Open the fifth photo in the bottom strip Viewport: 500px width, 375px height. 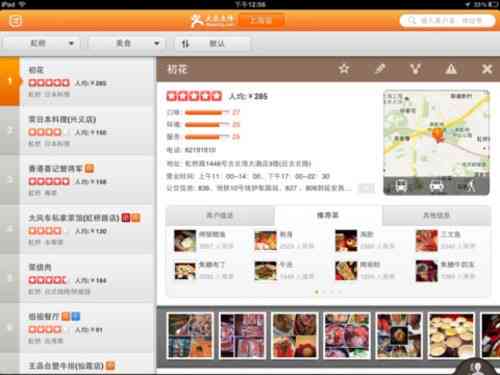point(399,336)
